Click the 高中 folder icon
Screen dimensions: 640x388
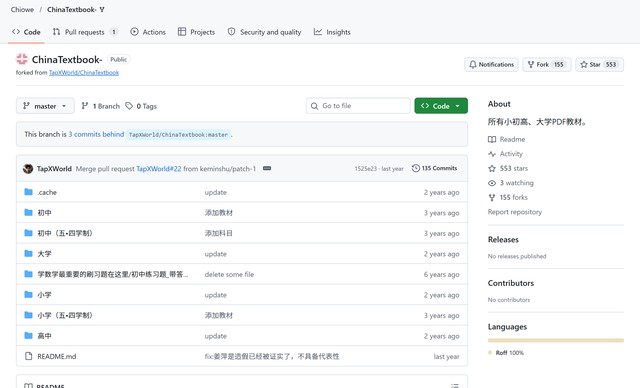[x=28, y=335]
